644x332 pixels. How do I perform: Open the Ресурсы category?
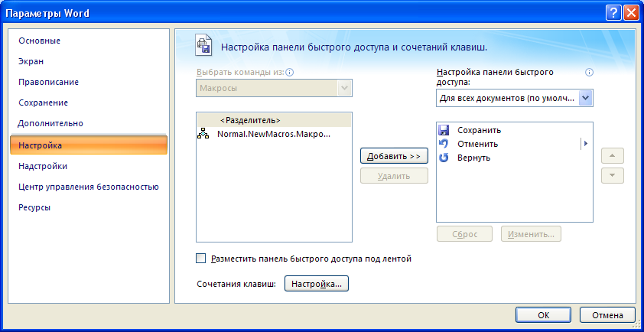tap(34, 207)
